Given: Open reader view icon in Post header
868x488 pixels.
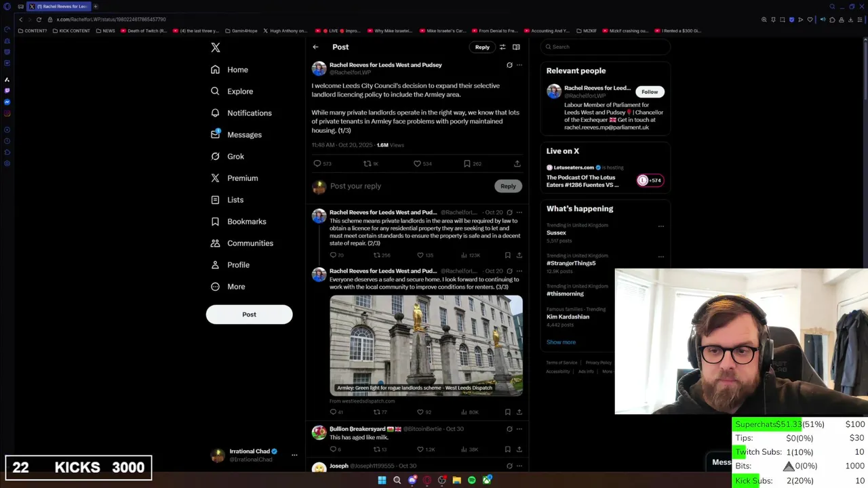Looking at the screenshot, I should [x=516, y=47].
